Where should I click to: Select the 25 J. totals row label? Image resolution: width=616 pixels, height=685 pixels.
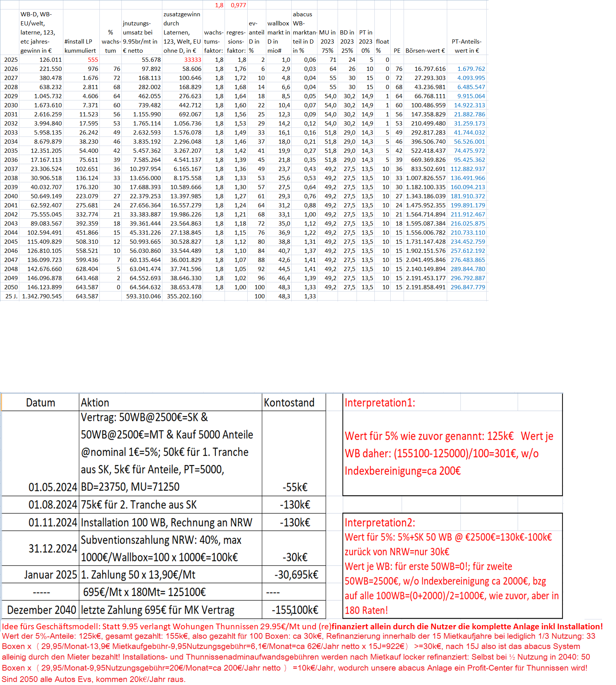point(11,296)
